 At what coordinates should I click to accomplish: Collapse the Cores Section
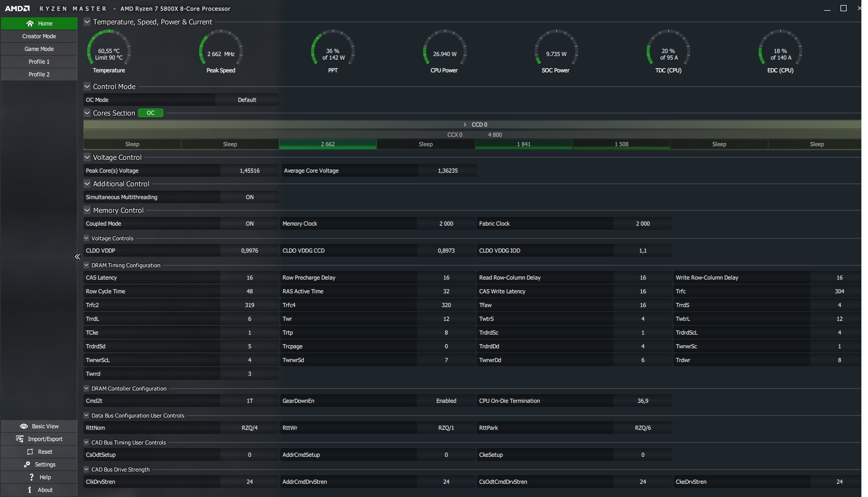click(87, 113)
